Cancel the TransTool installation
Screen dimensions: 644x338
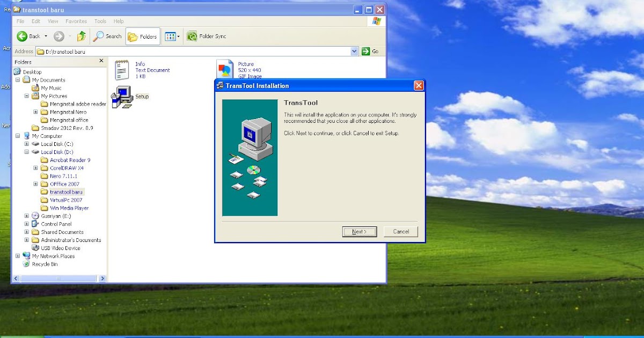tap(400, 231)
